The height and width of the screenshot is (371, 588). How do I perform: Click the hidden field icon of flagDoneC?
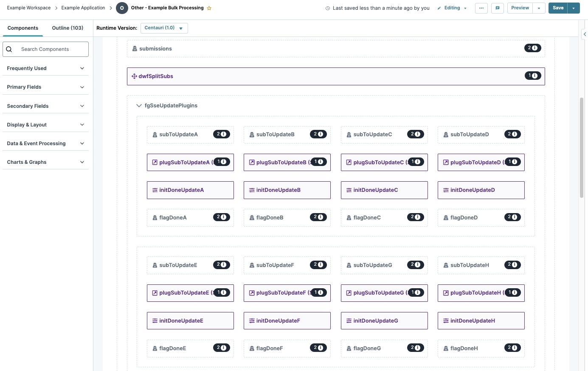click(349, 218)
